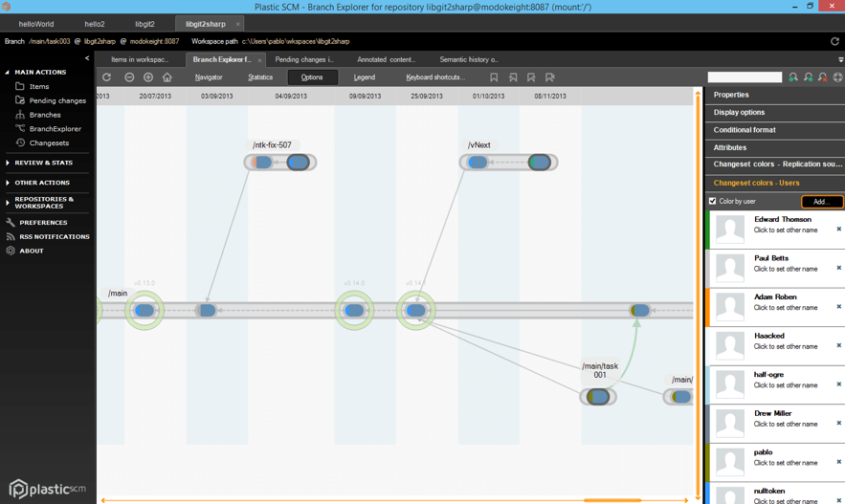Click the search input field in toolbar
845x504 pixels.
pyautogui.click(x=745, y=77)
